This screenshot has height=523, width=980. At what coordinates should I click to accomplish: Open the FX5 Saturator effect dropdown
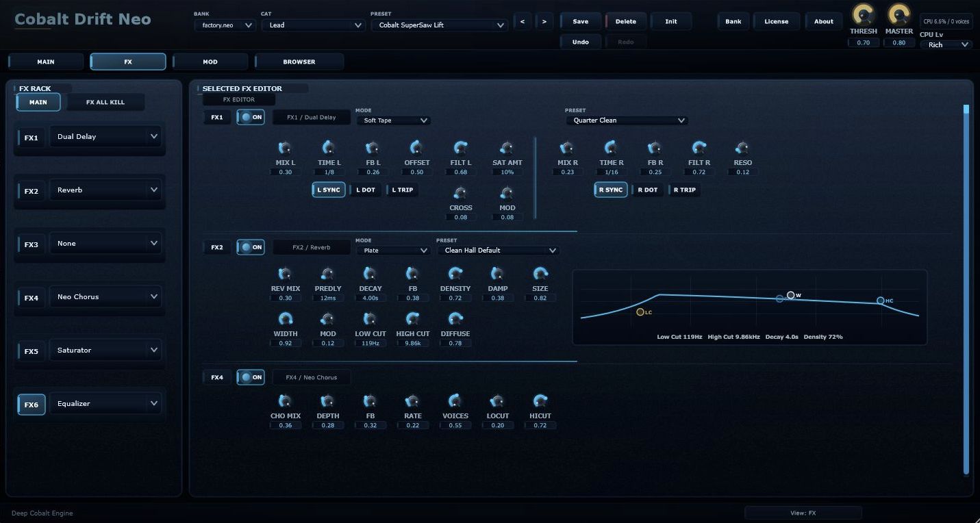pos(105,350)
